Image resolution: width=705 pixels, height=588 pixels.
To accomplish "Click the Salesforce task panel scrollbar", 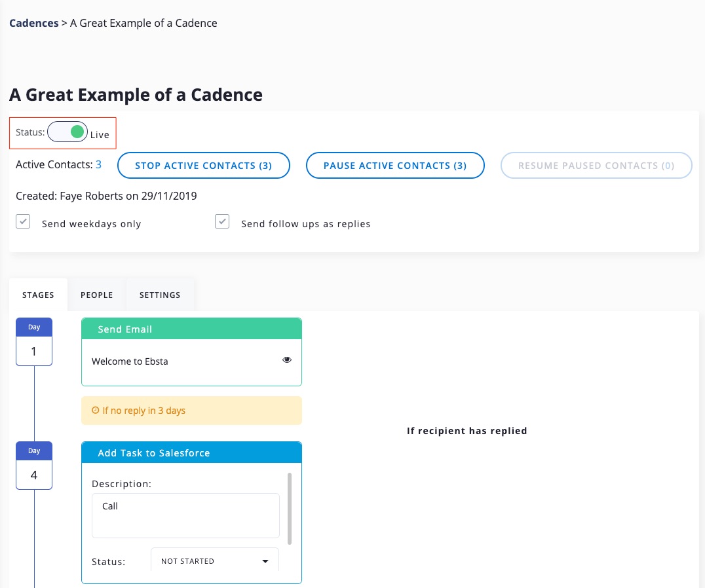I will click(x=289, y=507).
